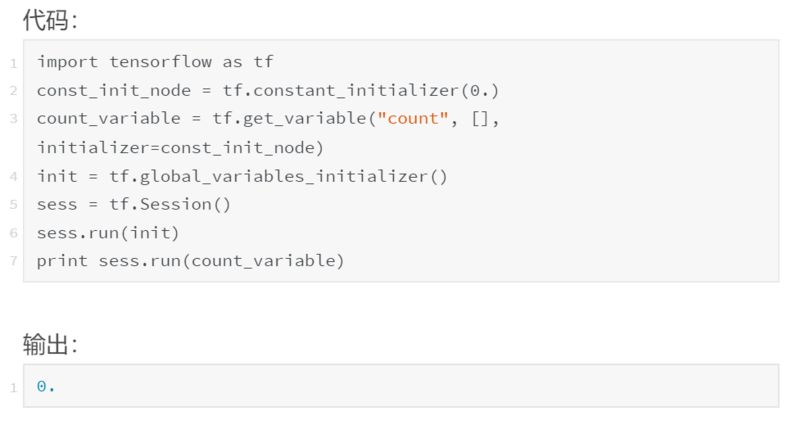Screen dimensions: 800x425
Task: Click line number 5 in the code block
Action: point(14,205)
